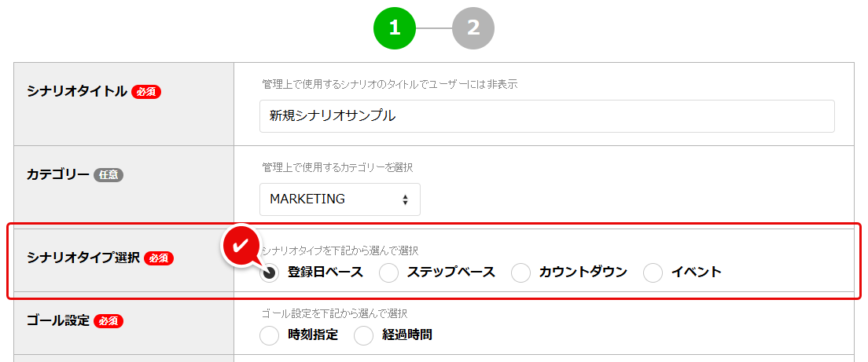The image size is (868, 362).
Task: Click the シナリオタイトル row label
Action: coord(77,91)
